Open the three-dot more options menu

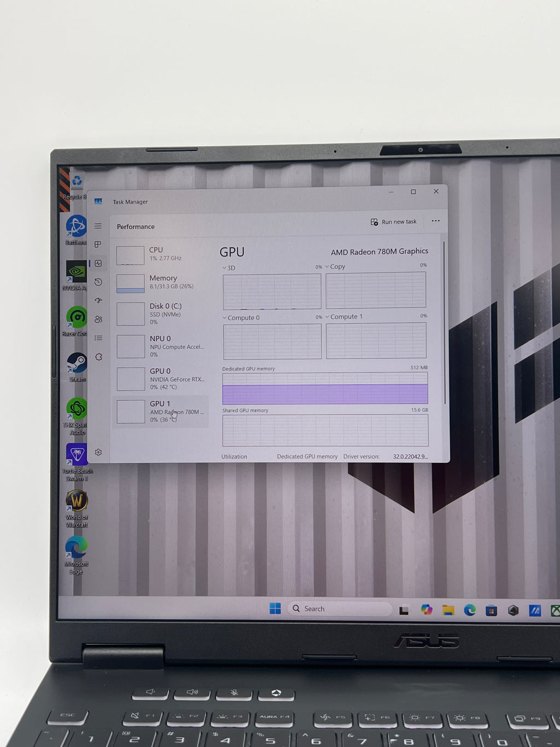click(435, 221)
